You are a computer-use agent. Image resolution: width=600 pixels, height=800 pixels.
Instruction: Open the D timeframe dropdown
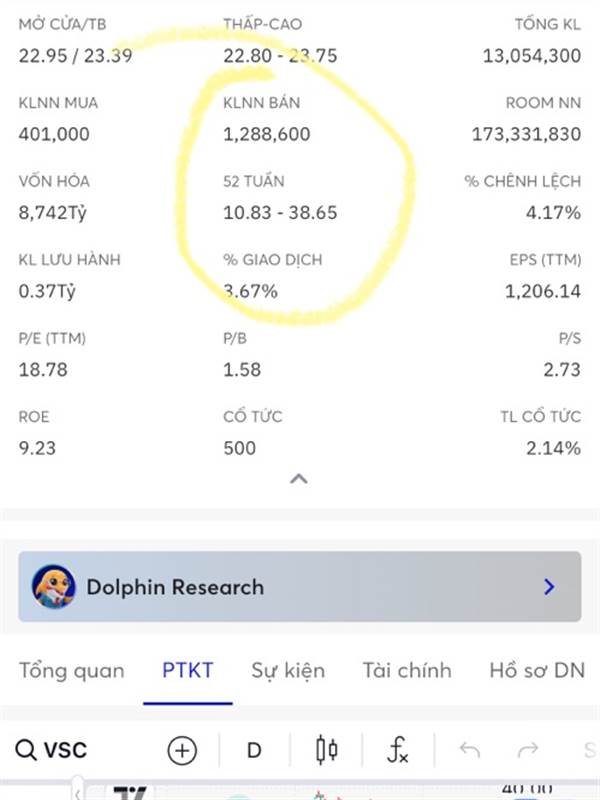(x=254, y=751)
